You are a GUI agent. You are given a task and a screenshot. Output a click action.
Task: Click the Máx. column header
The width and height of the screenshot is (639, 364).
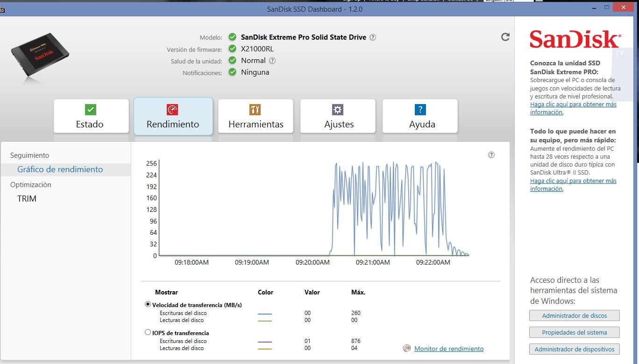pos(358,292)
